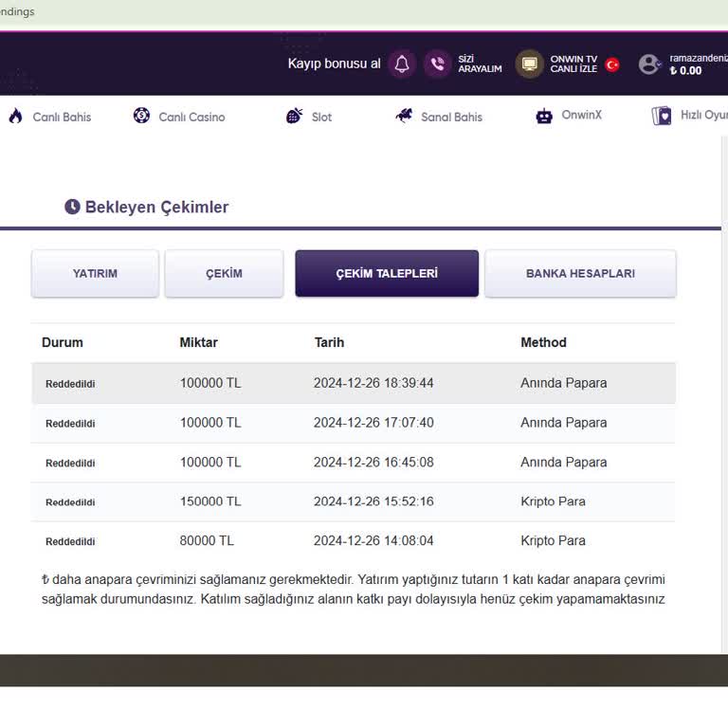Click the Method column header

point(544,342)
